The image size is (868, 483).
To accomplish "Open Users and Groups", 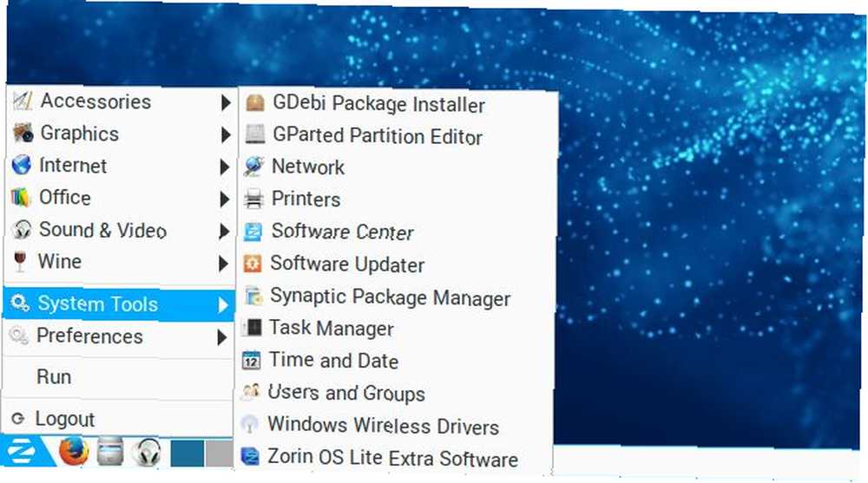I will pos(393,393).
